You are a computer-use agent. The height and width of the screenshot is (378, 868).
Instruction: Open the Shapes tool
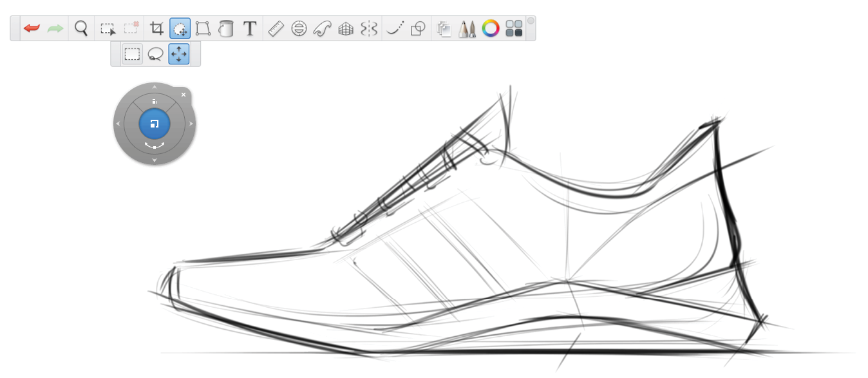point(417,28)
